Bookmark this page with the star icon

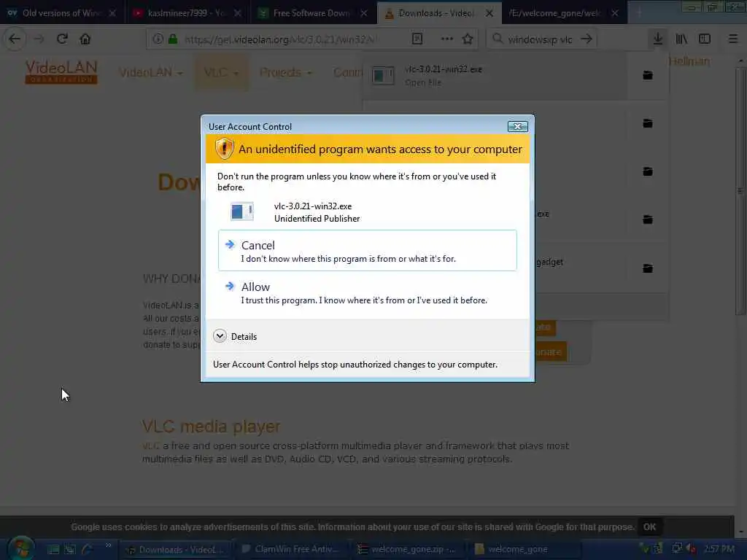[468, 39]
